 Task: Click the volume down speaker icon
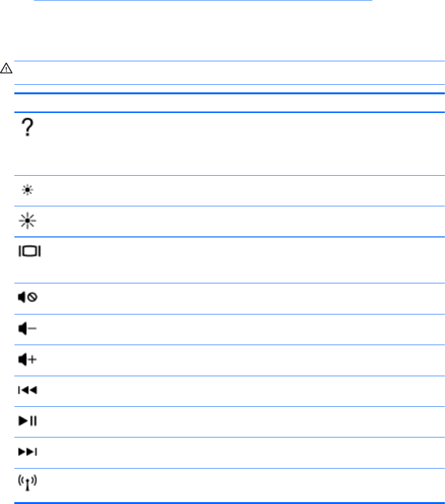click(x=29, y=329)
